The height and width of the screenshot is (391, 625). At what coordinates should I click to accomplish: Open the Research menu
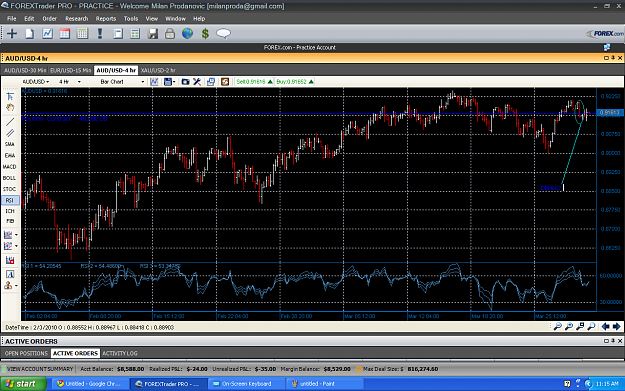(77, 19)
